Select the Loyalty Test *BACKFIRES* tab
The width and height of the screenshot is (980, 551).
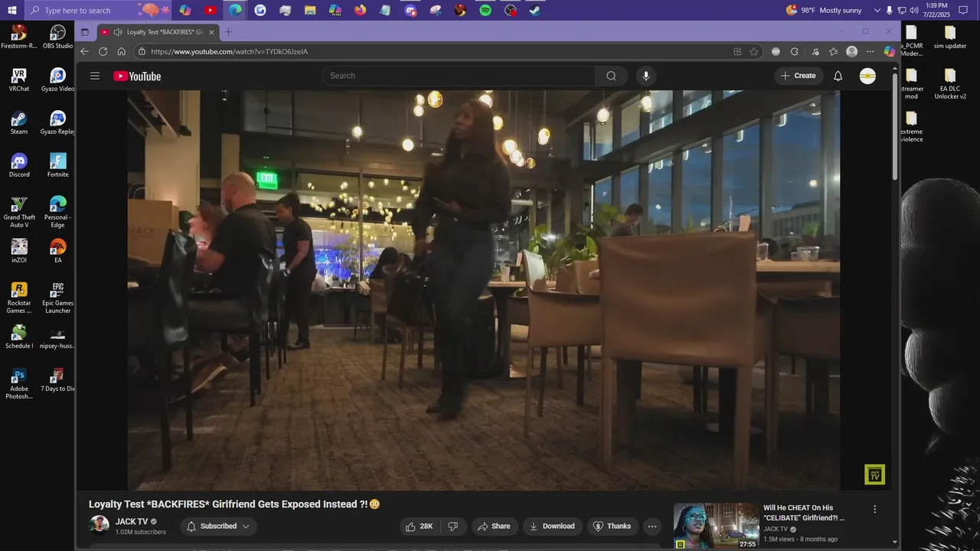click(158, 32)
